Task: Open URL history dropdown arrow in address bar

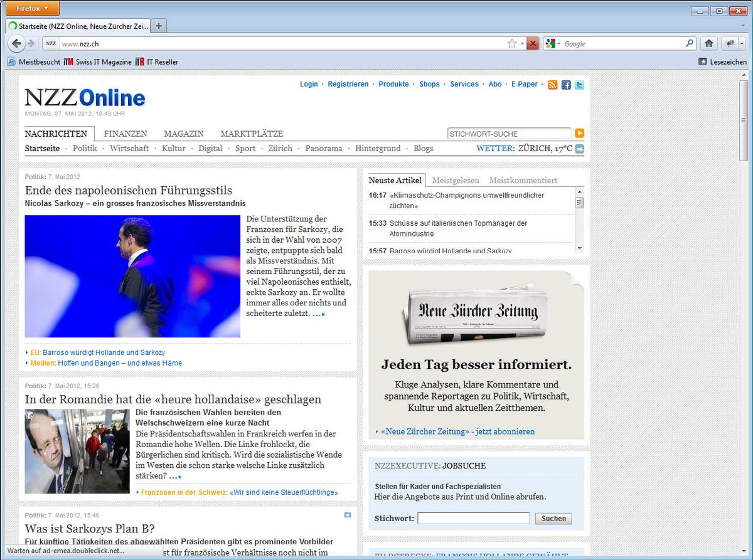Action: (522, 43)
